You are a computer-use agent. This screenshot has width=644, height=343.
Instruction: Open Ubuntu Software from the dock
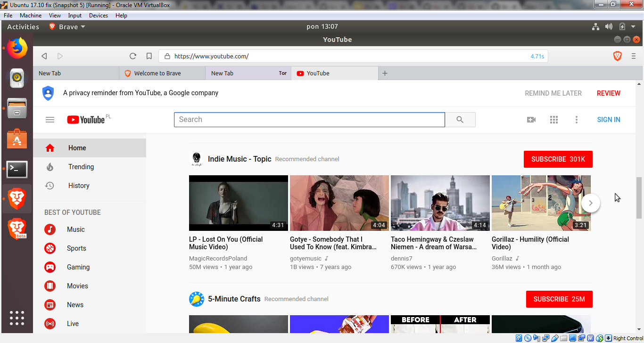(17, 139)
